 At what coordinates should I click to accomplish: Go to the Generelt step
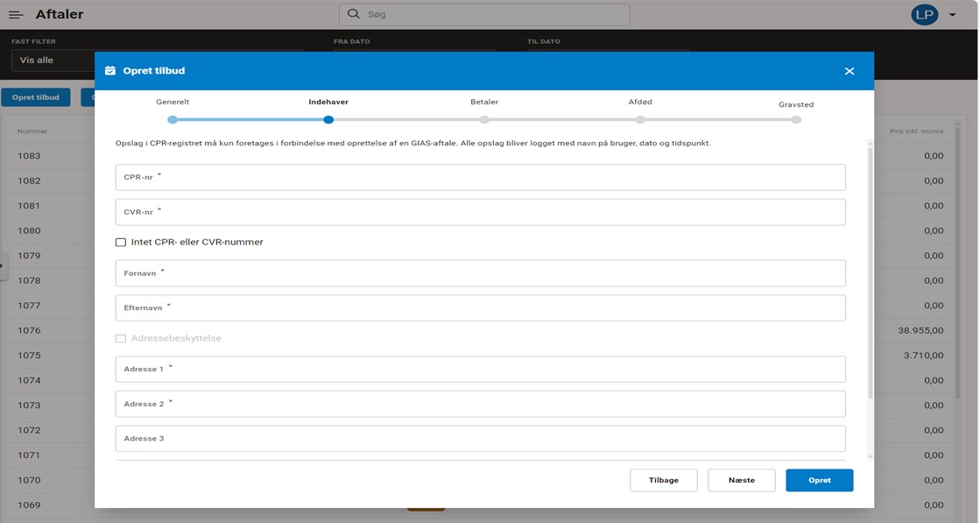pyautogui.click(x=173, y=102)
